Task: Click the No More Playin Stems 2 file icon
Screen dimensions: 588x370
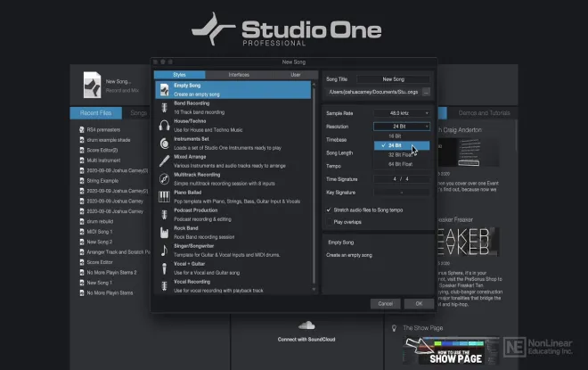Action: (x=82, y=273)
